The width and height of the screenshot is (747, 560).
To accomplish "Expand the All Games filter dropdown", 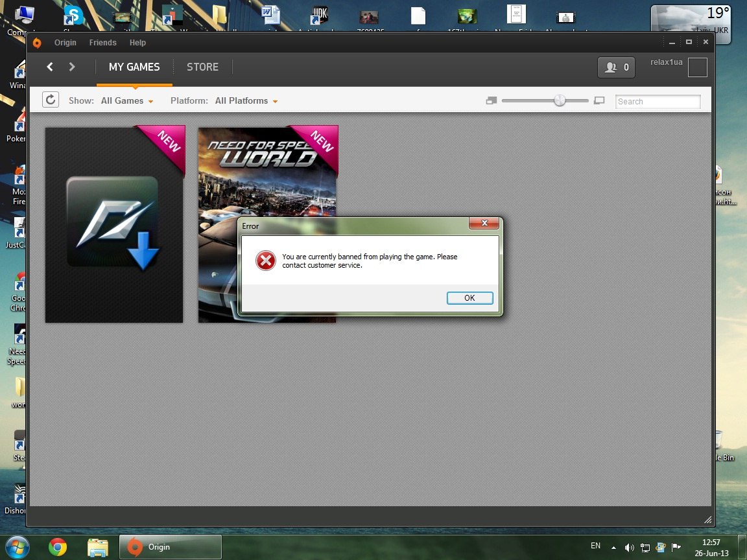I will (127, 101).
